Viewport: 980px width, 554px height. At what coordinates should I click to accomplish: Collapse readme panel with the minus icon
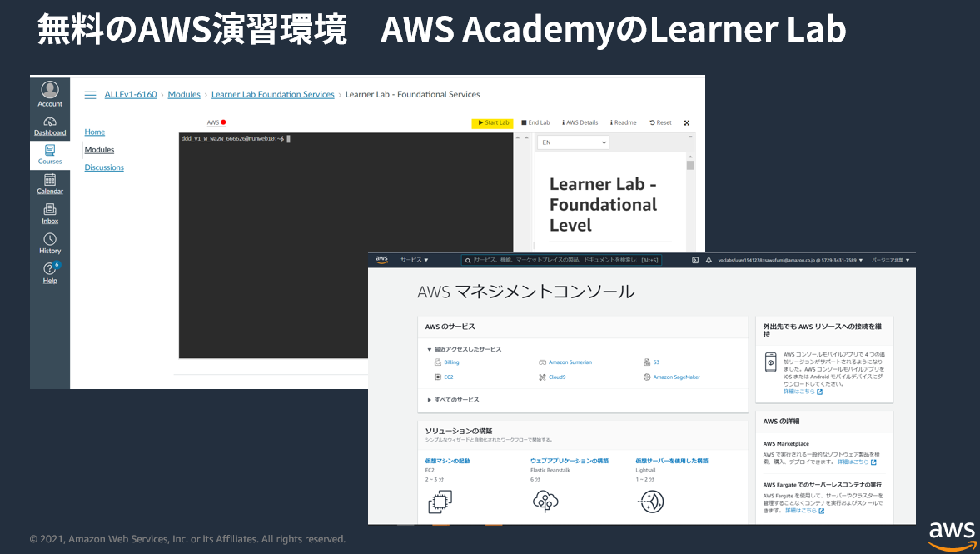(690, 137)
